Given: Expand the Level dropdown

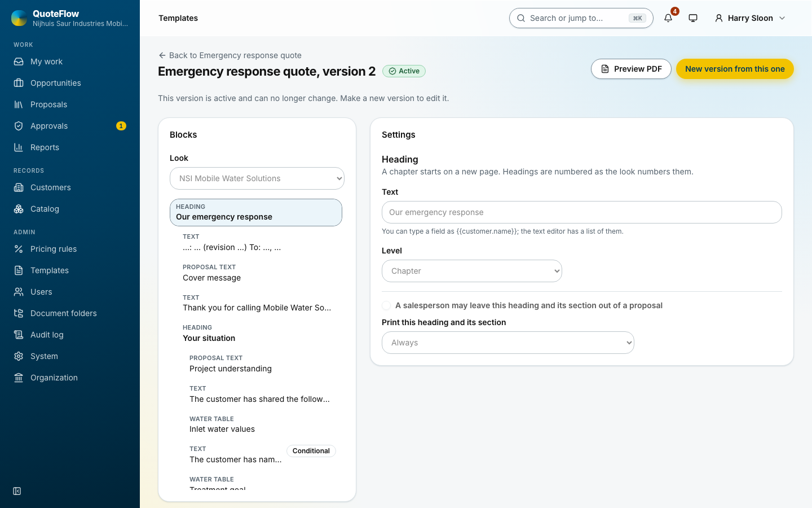Looking at the screenshot, I should pos(472,271).
